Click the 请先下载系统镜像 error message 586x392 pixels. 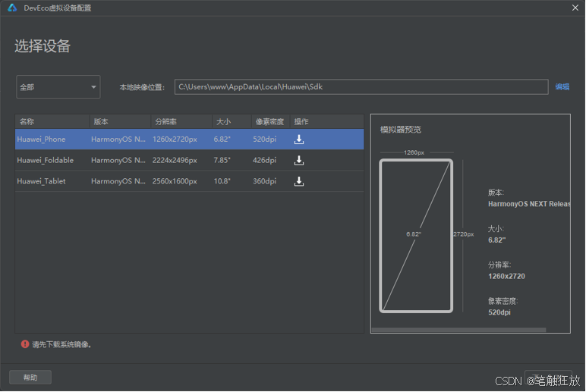(61, 344)
